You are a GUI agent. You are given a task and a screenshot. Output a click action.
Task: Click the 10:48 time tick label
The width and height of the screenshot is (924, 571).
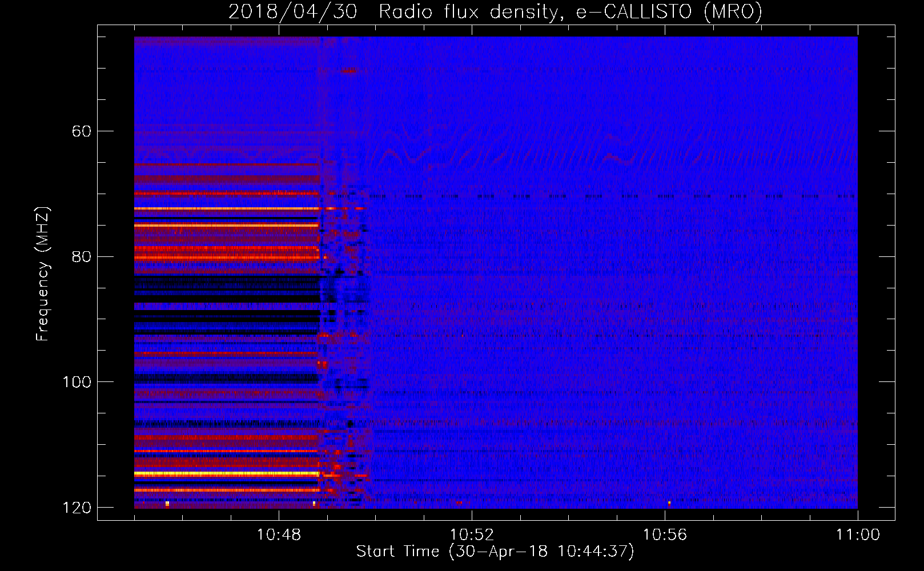[279, 535]
